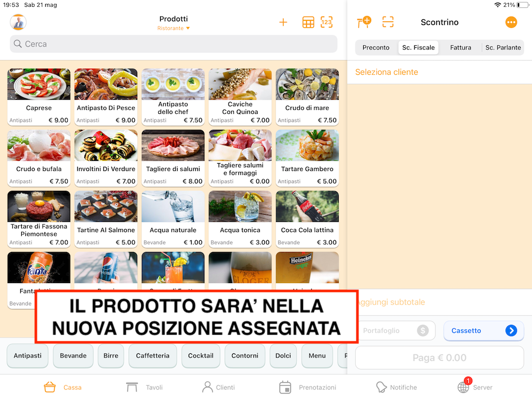Open the barcode scanner icon
532x399 pixels.
coord(388,22)
